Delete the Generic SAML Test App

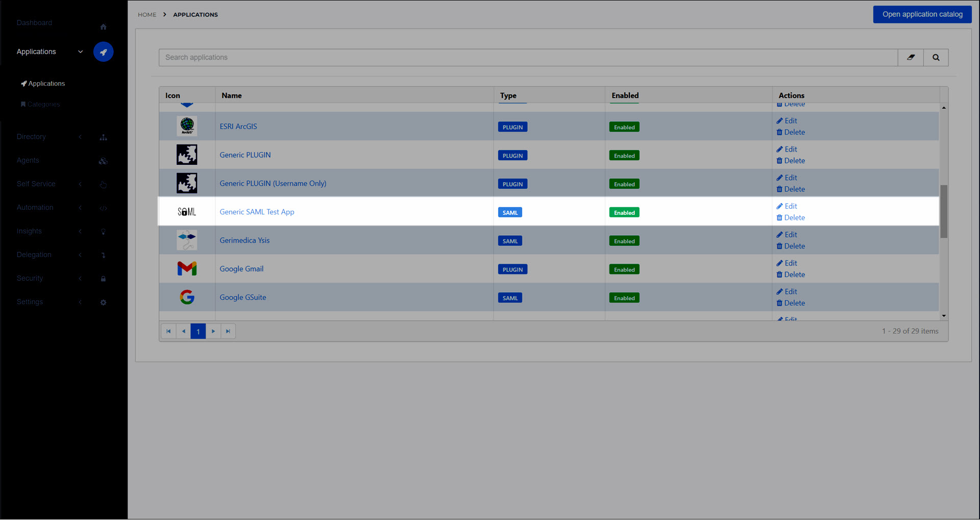point(791,217)
